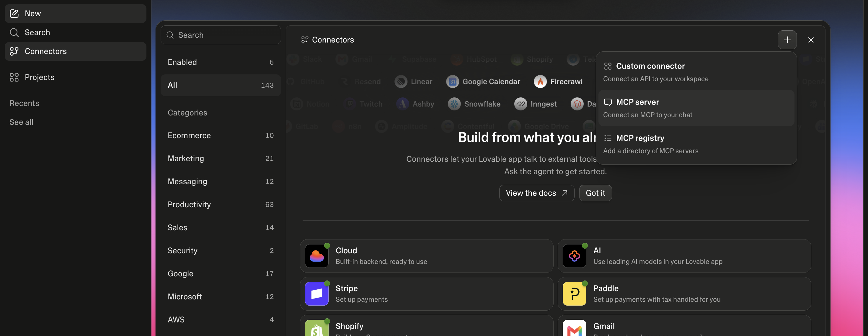Viewport: 868px width, 336px height.
Task: Click the Recents heading
Action: [24, 103]
